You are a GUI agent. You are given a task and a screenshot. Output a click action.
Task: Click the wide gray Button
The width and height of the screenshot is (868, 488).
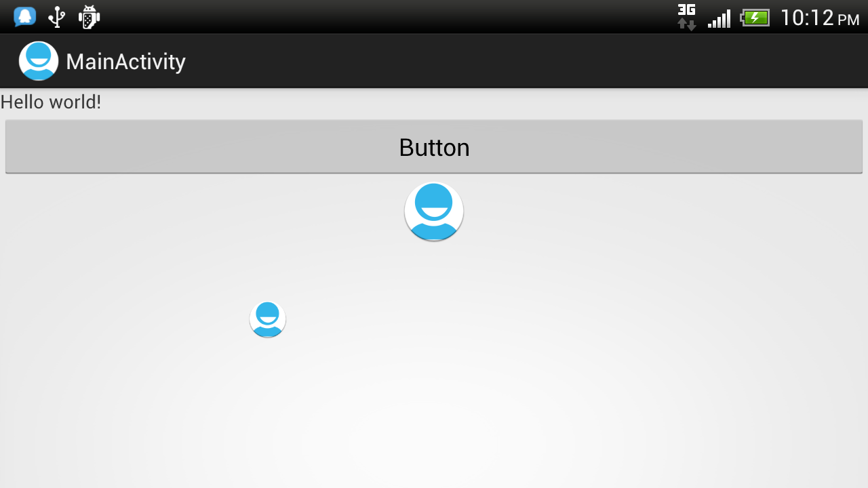click(x=434, y=147)
